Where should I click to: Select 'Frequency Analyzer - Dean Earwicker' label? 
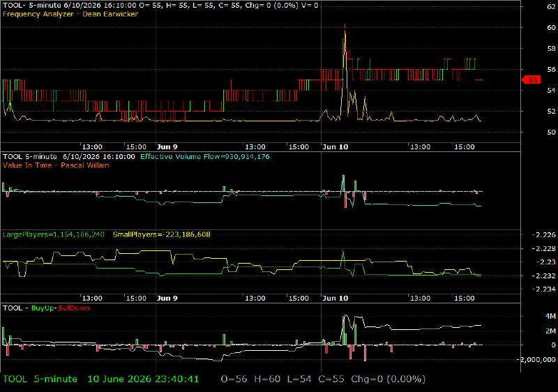[70, 14]
